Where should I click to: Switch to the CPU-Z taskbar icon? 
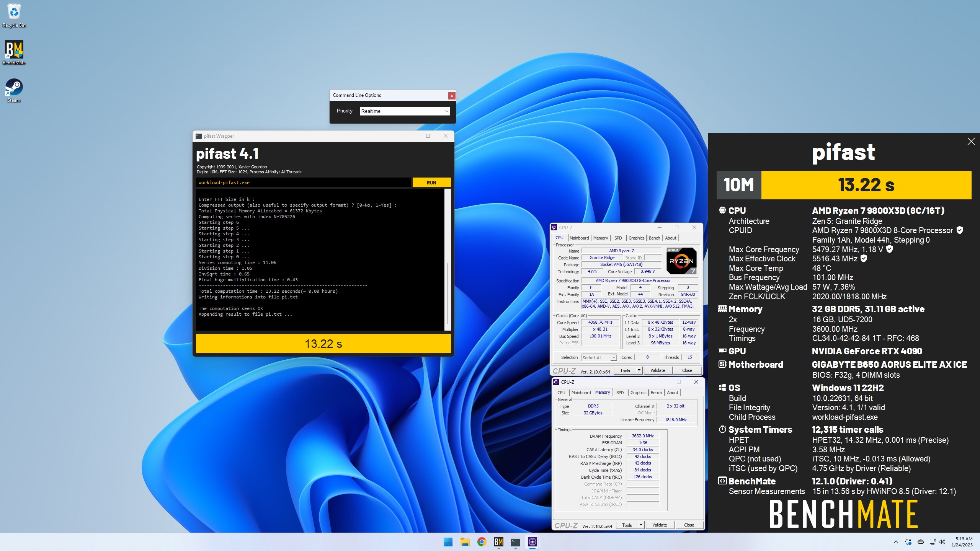point(532,542)
